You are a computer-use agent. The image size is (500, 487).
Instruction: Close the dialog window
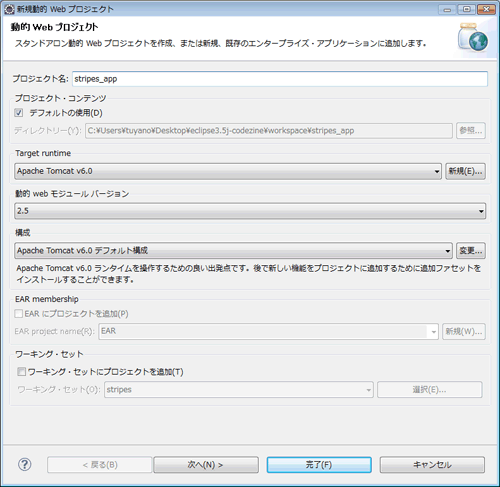coord(486,9)
